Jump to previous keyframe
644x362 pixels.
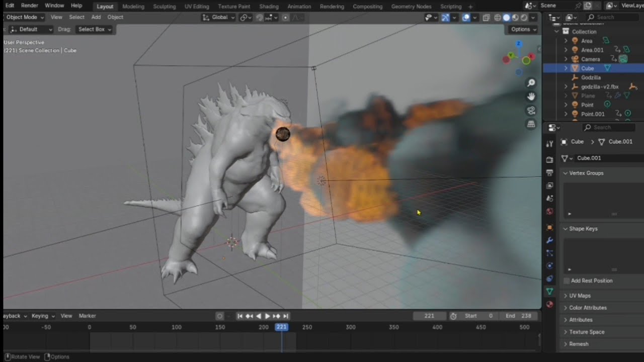(x=249, y=316)
